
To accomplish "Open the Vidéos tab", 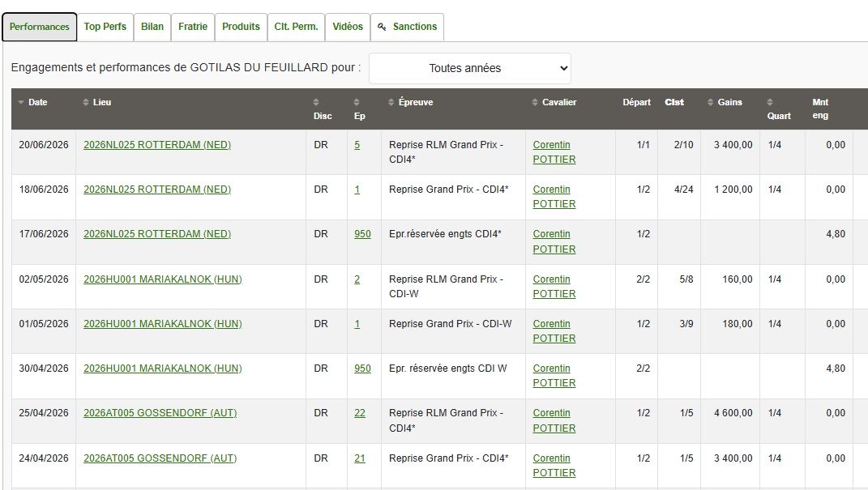I will [348, 27].
